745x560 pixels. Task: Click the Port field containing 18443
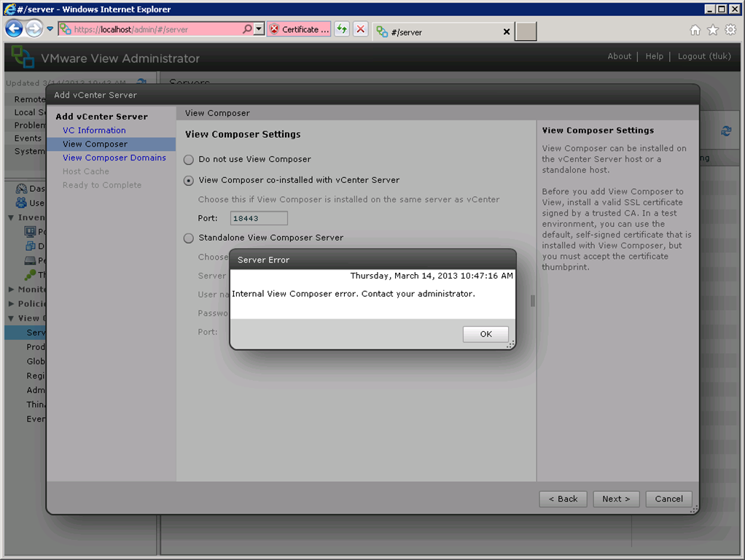(x=259, y=218)
